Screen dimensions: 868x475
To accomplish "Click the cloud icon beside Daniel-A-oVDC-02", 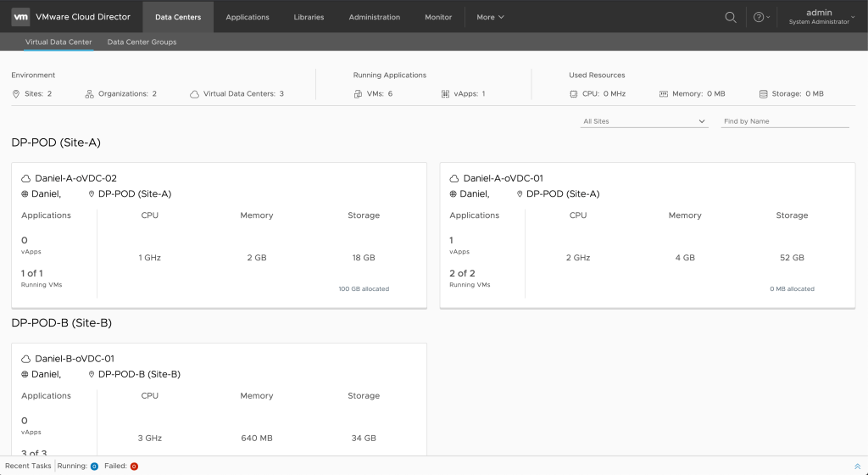I will click(26, 178).
